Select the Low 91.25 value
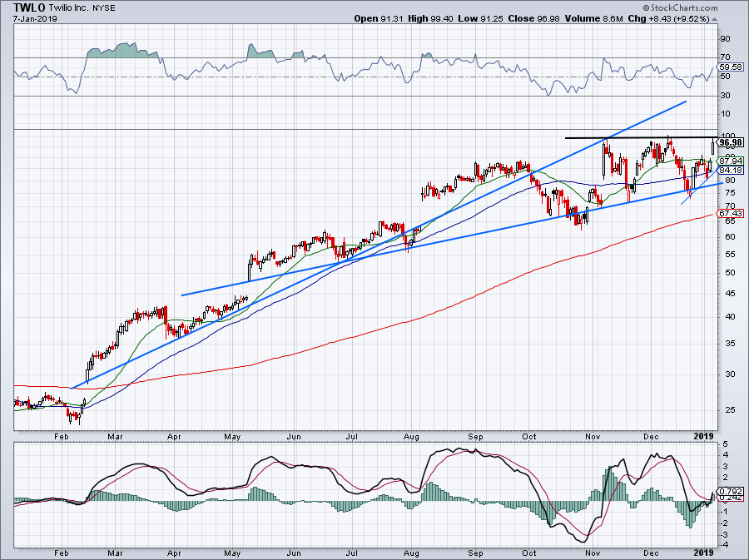Screen dimensions: 749x560 click(480, 18)
